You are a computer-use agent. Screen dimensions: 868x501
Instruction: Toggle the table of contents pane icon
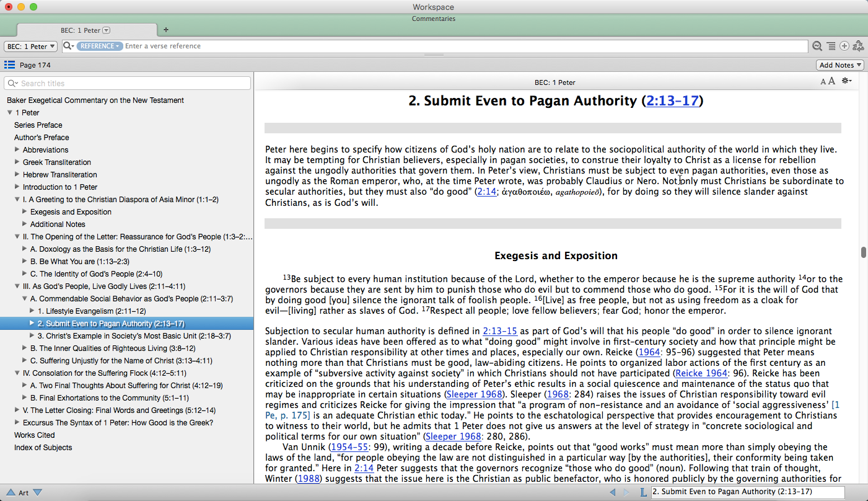9,65
